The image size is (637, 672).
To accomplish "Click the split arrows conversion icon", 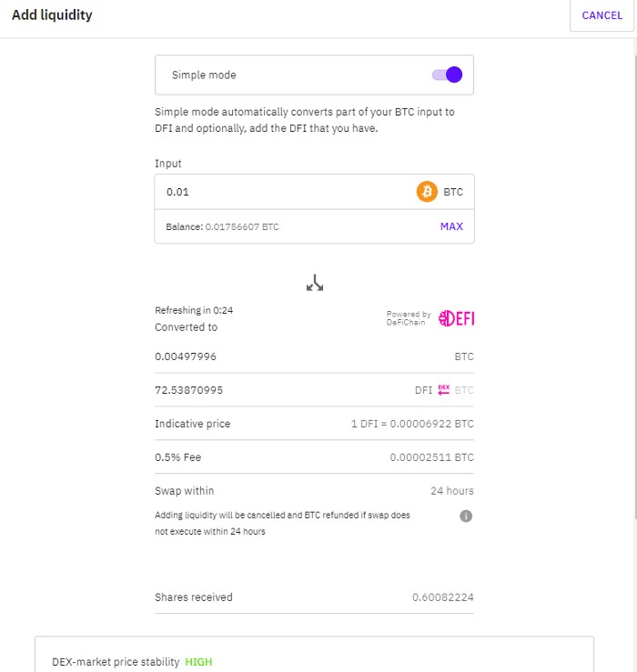I will click(315, 283).
